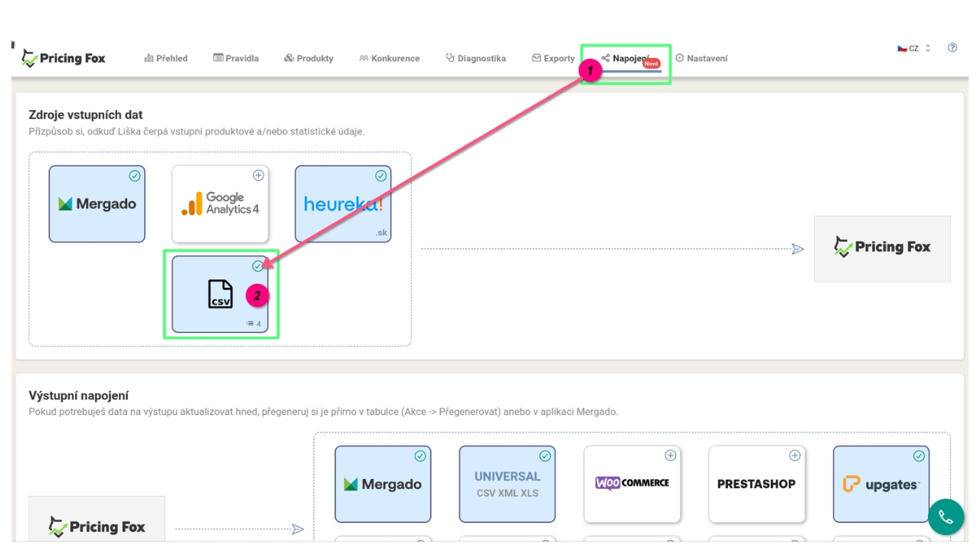Click the Konkurence navigation link
Viewport: 980px width, 551px height.
[x=389, y=58]
